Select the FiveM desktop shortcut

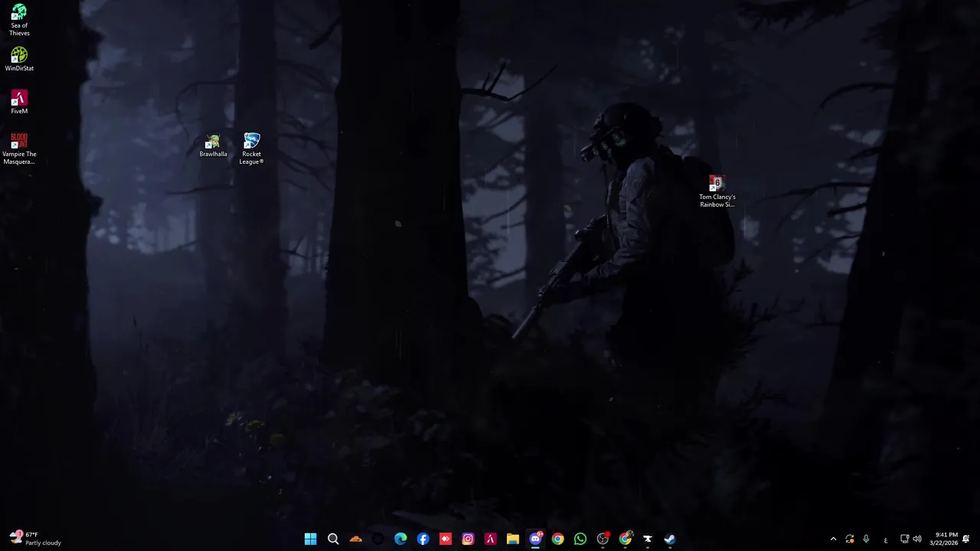click(x=19, y=102)
